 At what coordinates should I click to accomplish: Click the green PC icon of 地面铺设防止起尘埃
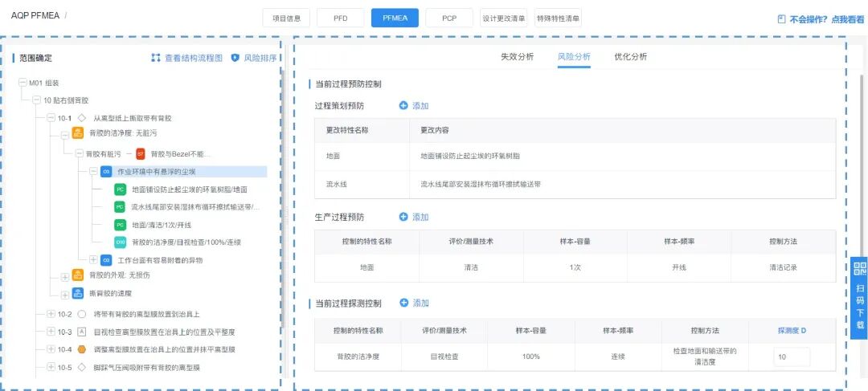pos(120,189)
